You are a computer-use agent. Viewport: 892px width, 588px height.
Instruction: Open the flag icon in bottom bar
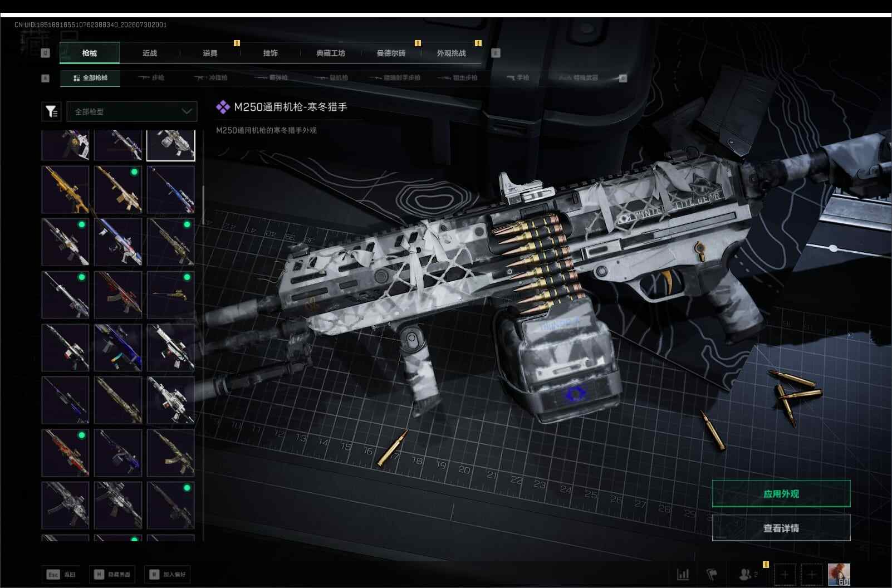pyautogui.click(x=712, y=574)
